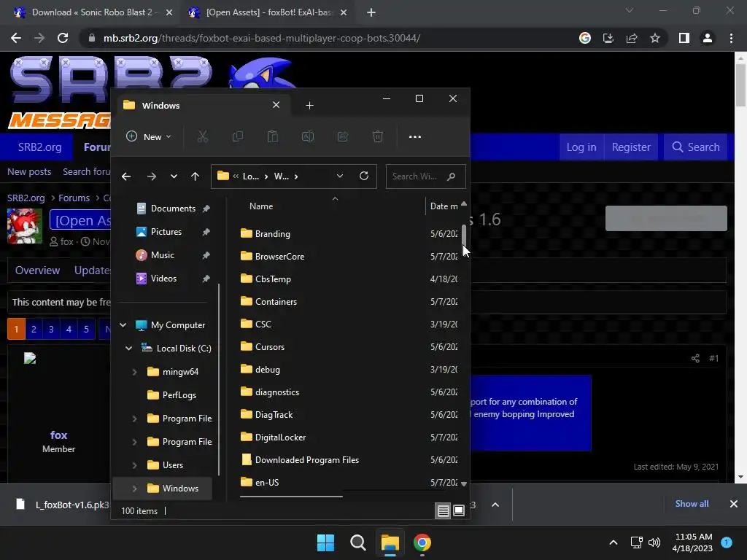
Task: Click the install/download page icon in address bar
Action: (608, 38)
